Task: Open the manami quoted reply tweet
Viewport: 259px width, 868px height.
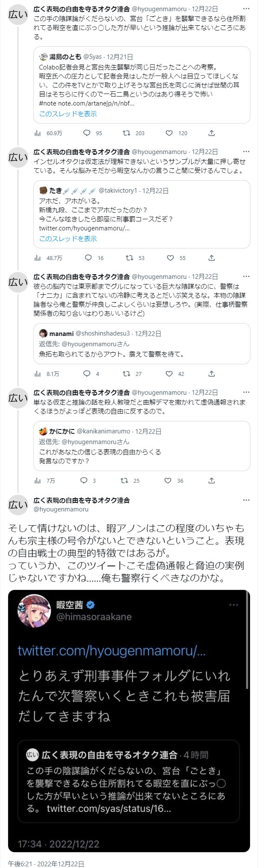Action: pyautogui.click(x=142, y=344)
